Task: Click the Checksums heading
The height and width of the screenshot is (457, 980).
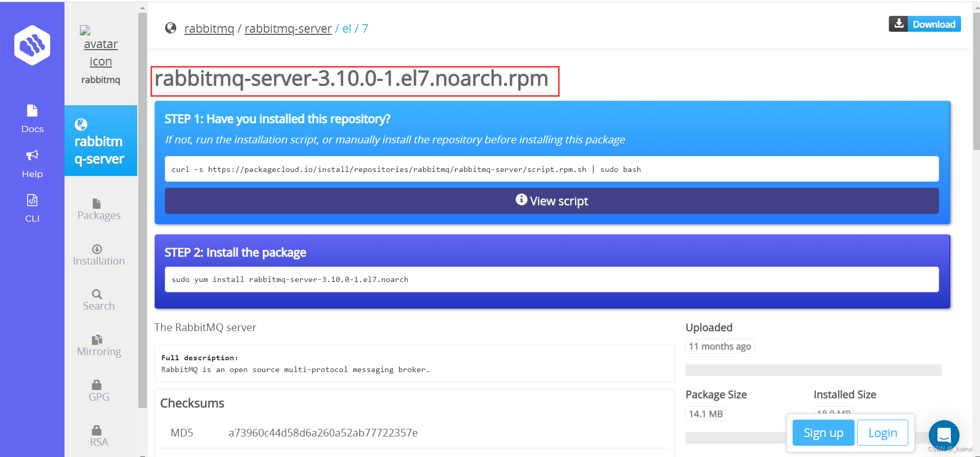Action: [192, 403]
